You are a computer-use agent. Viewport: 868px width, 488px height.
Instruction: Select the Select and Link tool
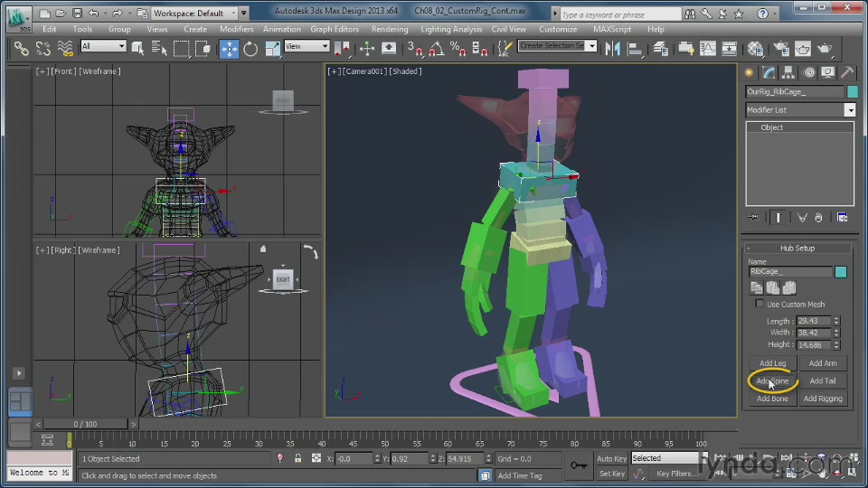(21, 49)
